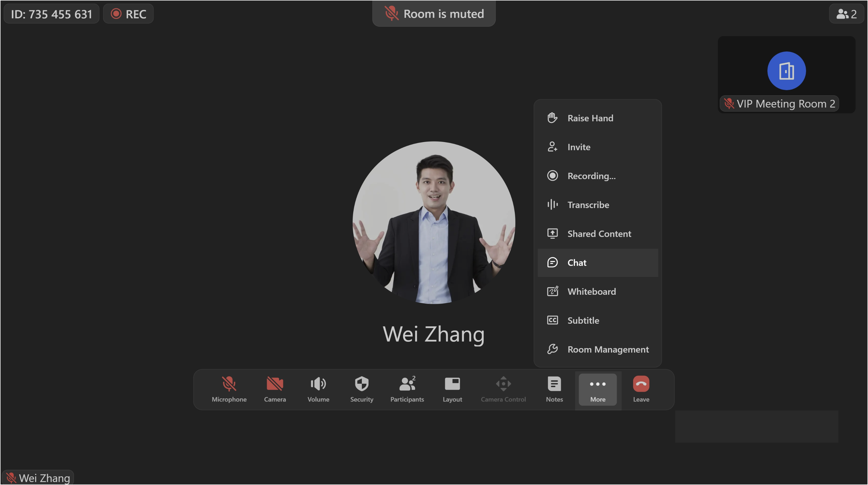Click the large Wei Zhang name text
This screenshot has height=485, width=868.
click(434, 334)
